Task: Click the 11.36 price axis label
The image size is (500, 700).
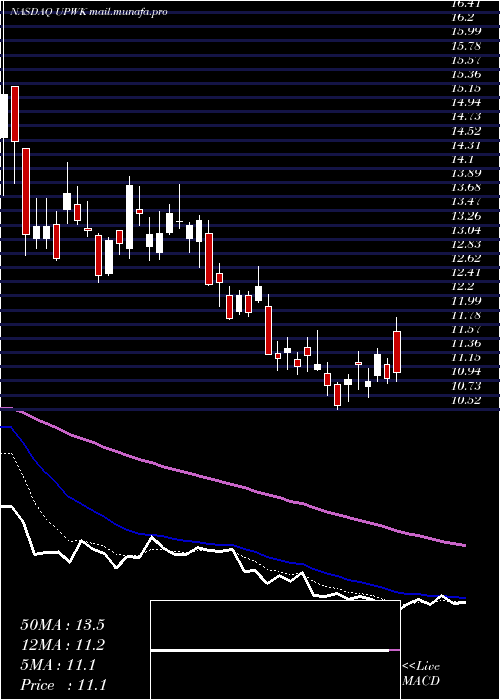Action: pos(466,343)
